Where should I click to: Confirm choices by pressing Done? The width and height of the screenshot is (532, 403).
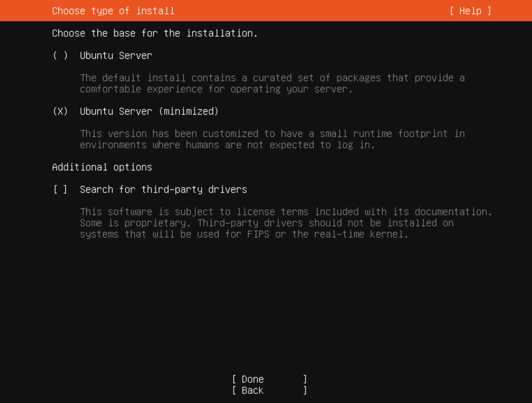[268, 379]
